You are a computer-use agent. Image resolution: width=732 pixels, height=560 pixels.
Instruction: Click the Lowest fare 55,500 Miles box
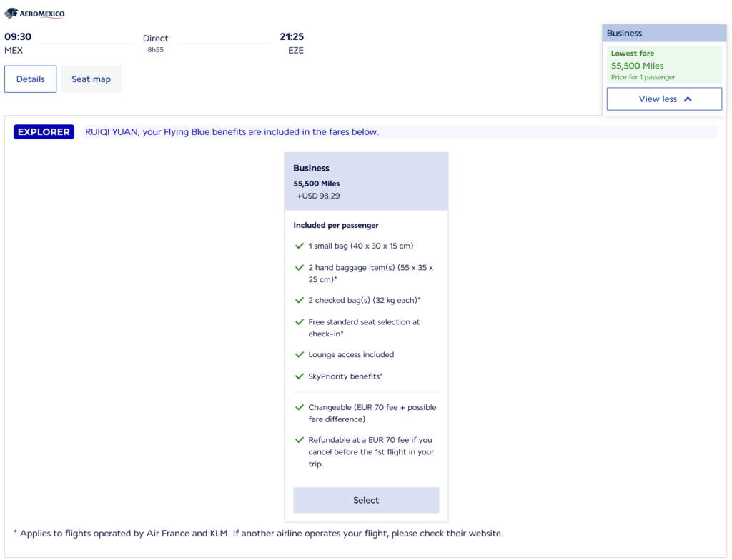click(664, 64)
